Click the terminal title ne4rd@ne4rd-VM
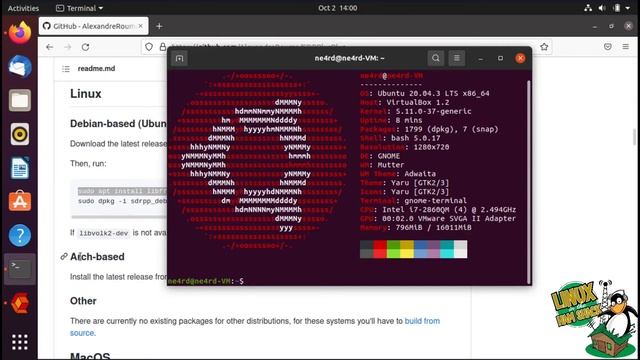640x360 pixels. 349,58
